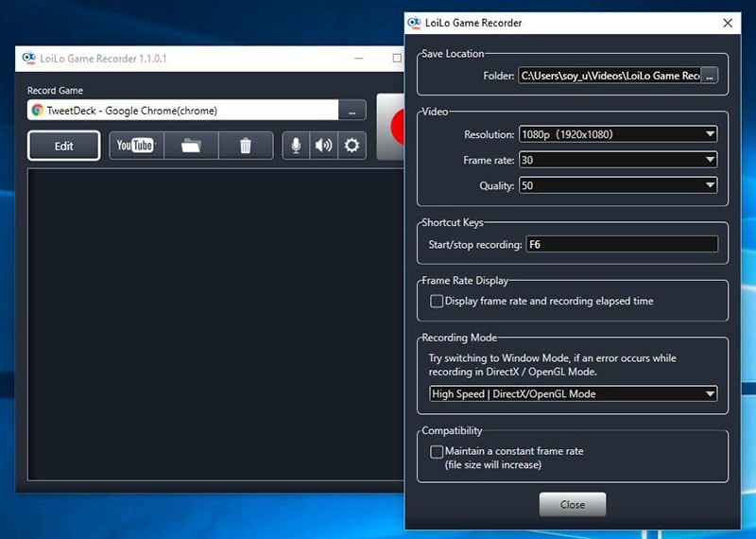
Task: Click the 'Shortcut Keys' group heading
Action: pyautogui.click(x=453, y=222)
